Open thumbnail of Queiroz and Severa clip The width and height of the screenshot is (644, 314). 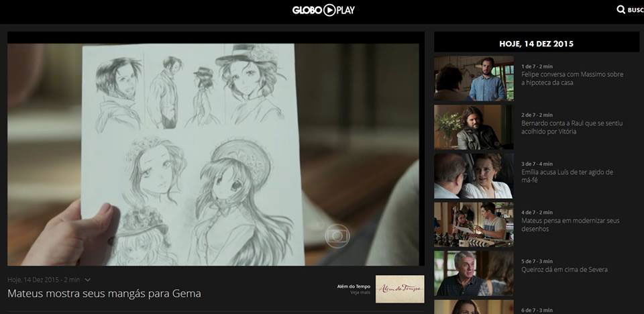tap(474, 272)
